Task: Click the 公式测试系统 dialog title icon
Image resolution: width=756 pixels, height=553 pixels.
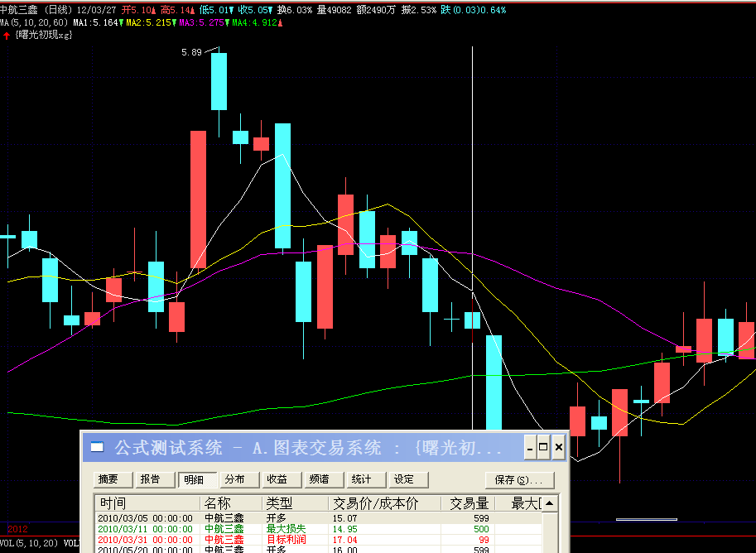Action: point(98,448)
